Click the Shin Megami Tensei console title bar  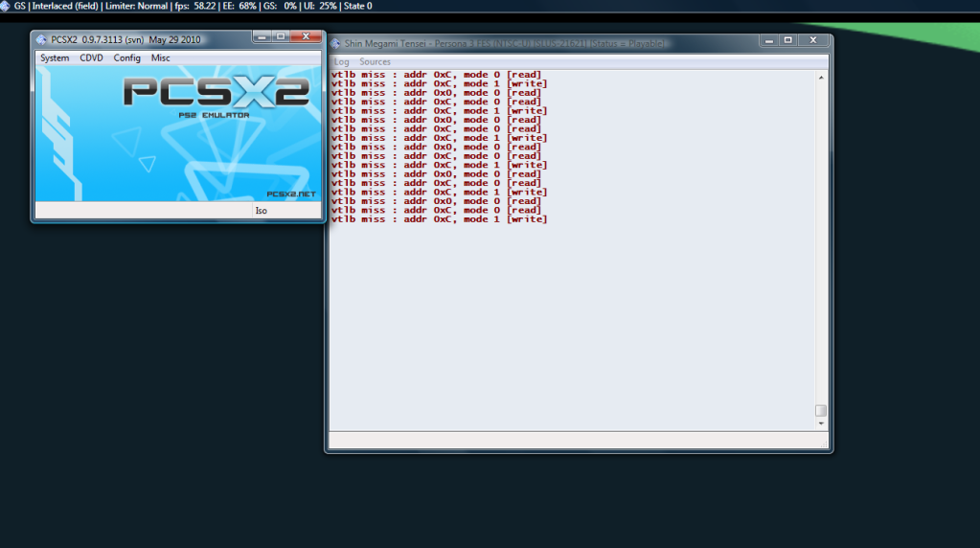pos(504,44)
